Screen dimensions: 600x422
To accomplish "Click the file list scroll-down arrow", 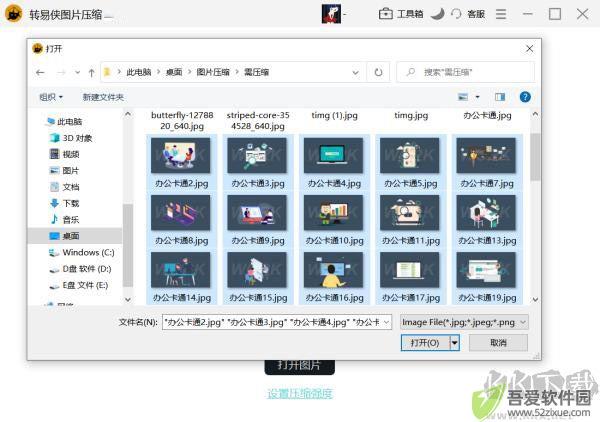I will click(535, 300).
